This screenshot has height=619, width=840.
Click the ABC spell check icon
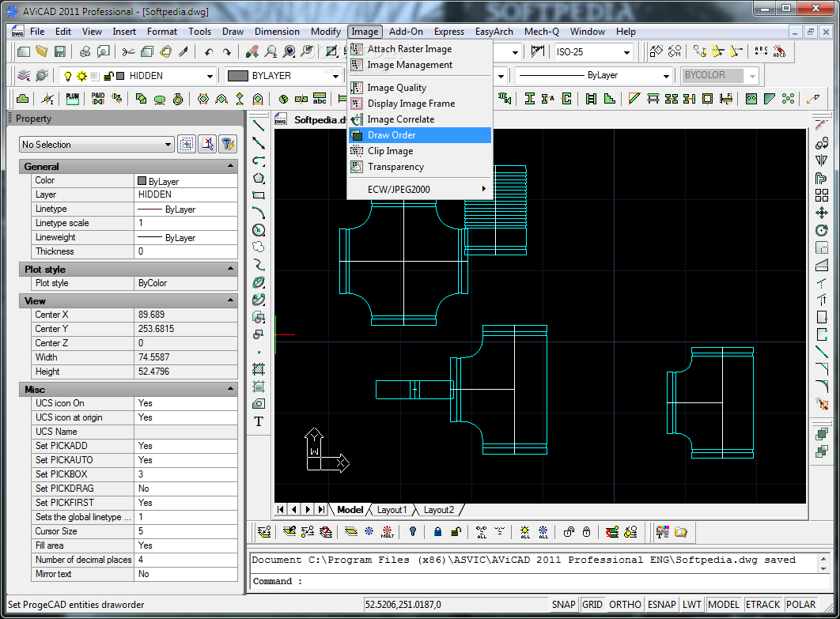(761, 52)
